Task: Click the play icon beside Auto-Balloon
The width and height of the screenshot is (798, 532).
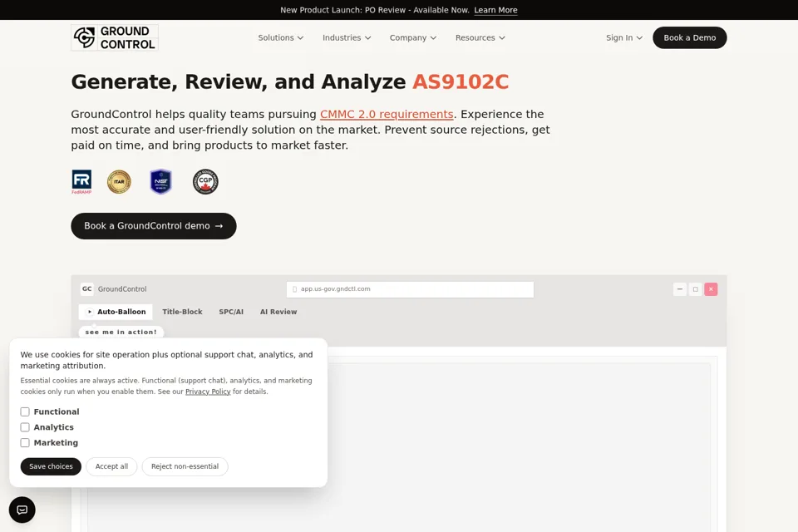Action: pos(90,312)
